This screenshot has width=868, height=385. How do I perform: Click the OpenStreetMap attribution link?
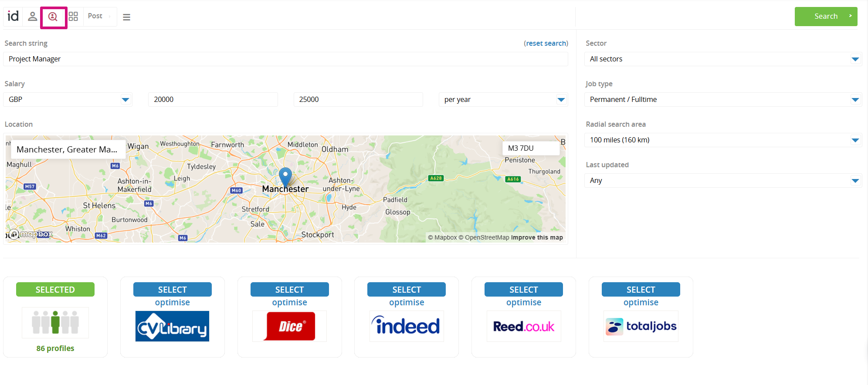click(x=484, y=237)
